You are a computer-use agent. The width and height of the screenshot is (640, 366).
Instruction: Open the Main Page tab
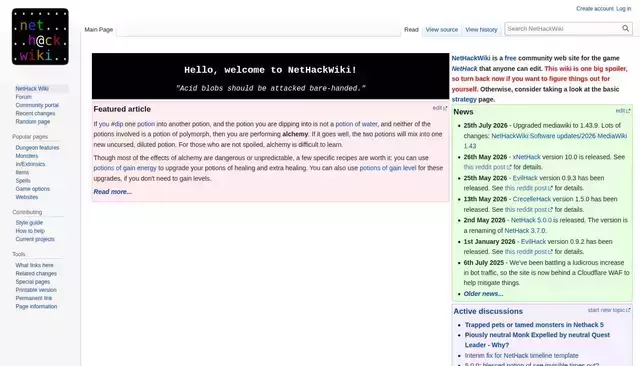point(99,29)
